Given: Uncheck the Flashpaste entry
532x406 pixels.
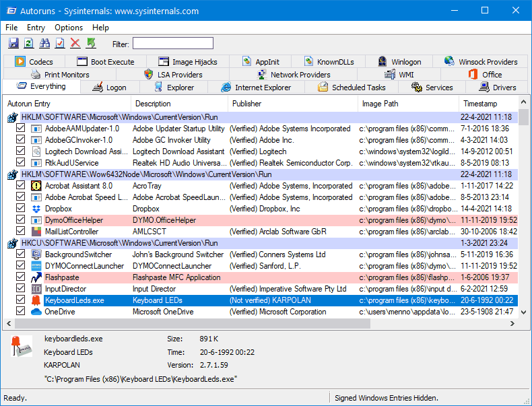Looking at the screenshot, I should click(20, 277).
